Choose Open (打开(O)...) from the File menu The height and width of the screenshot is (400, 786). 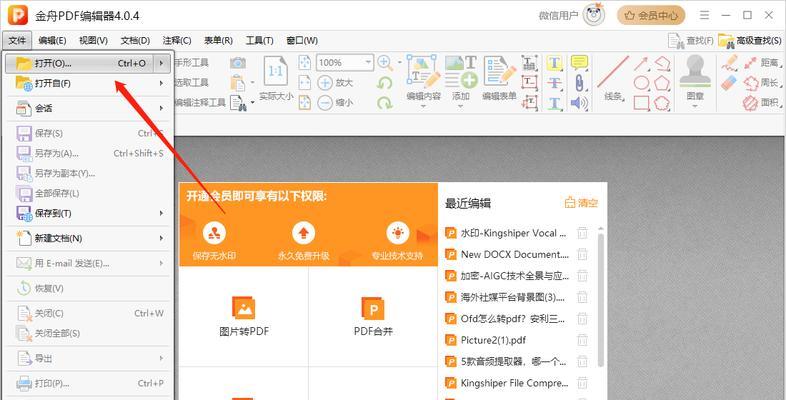coord(89,64)
